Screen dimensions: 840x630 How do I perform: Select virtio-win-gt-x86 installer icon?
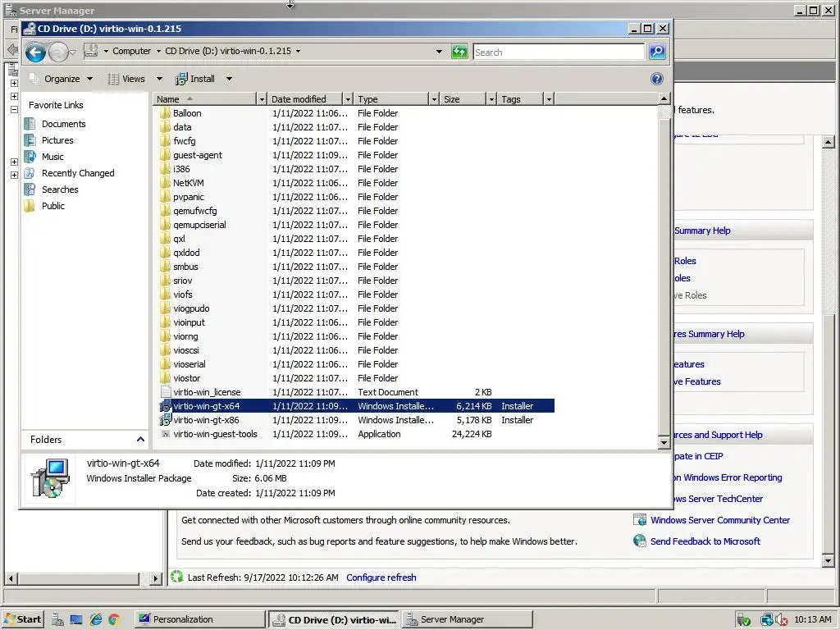tap(165, 420)
